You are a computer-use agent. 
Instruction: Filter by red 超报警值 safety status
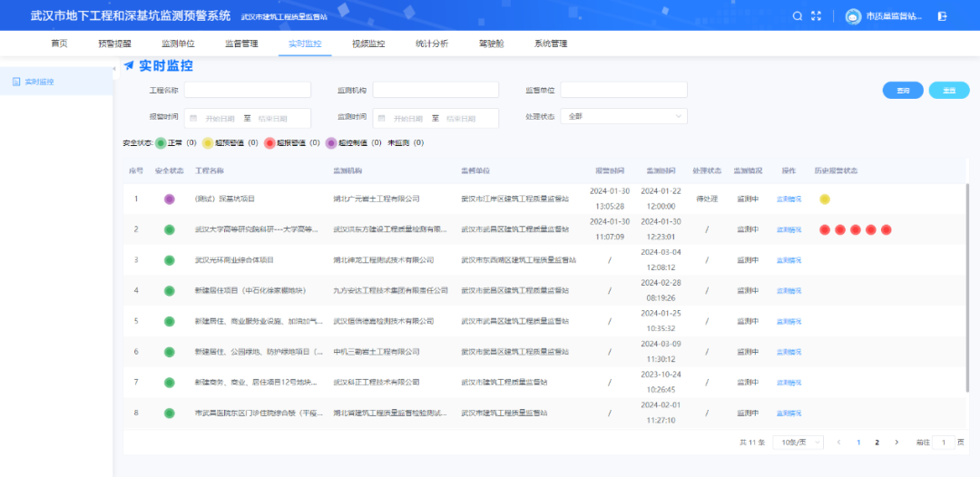[x=269, y=142]
